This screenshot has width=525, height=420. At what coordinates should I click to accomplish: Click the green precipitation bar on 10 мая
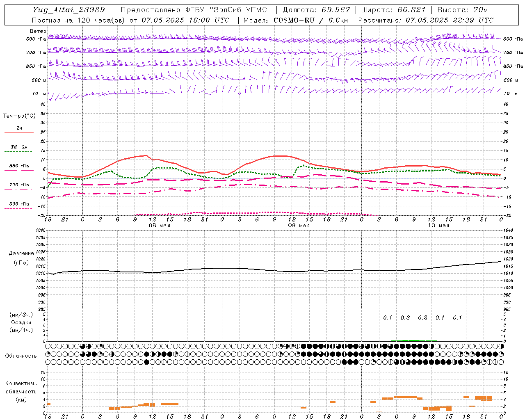coord(413,340)
